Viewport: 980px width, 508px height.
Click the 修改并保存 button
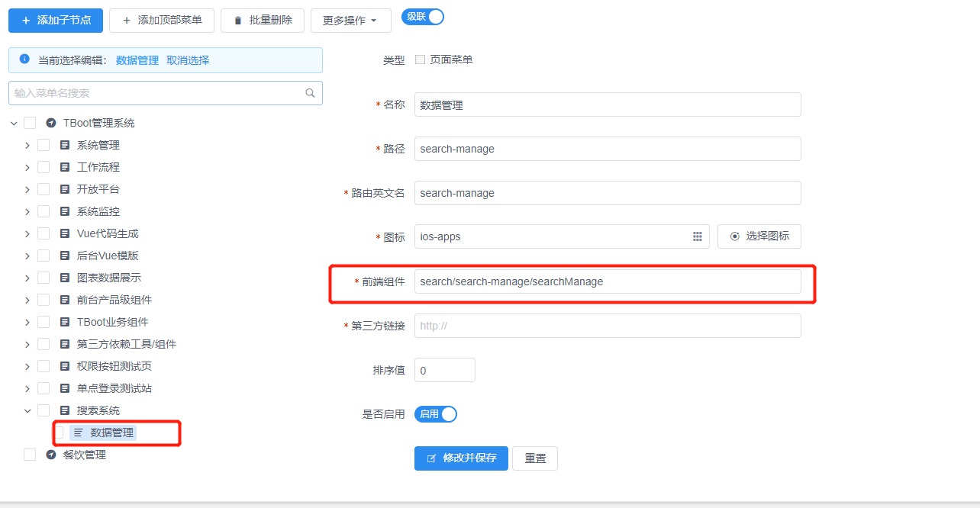click(461, 458)
